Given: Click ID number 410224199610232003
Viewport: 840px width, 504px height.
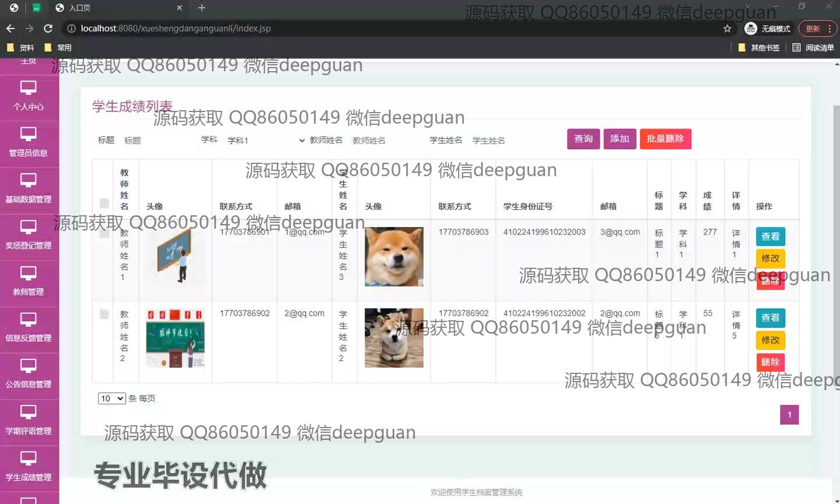Looking at the screenshot, I should point(544,232).
